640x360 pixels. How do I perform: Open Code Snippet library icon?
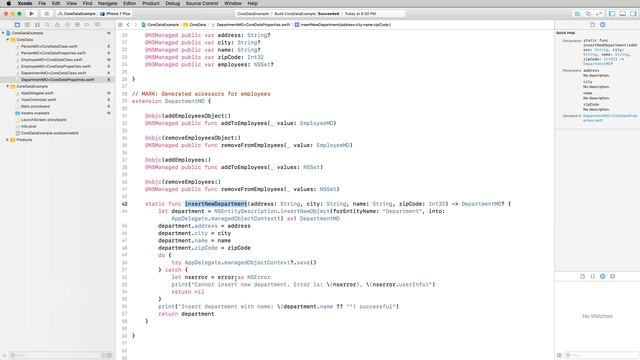[593, 276]
